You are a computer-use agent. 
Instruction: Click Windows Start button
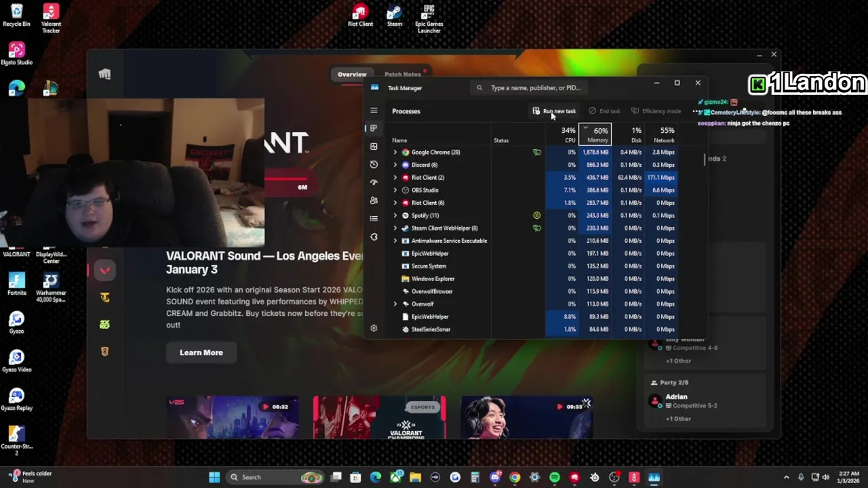[x=214, y=477]
